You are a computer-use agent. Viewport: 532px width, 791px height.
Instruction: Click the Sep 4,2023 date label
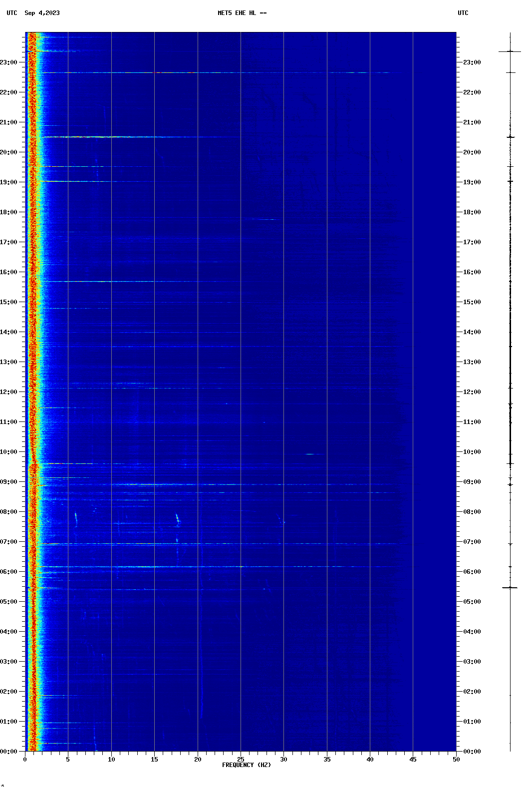pos(42,13)
